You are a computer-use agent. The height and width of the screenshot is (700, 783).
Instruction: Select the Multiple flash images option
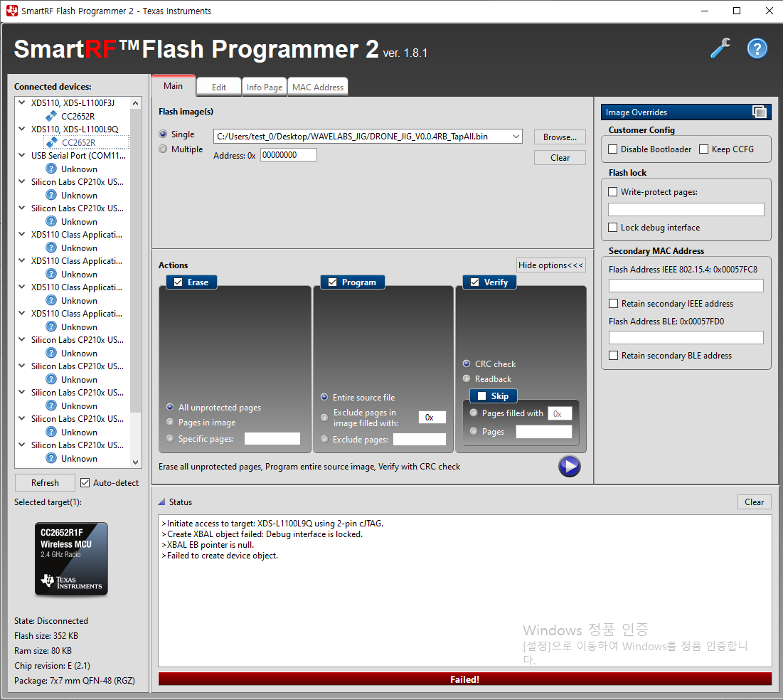click(x=163, y=149)
